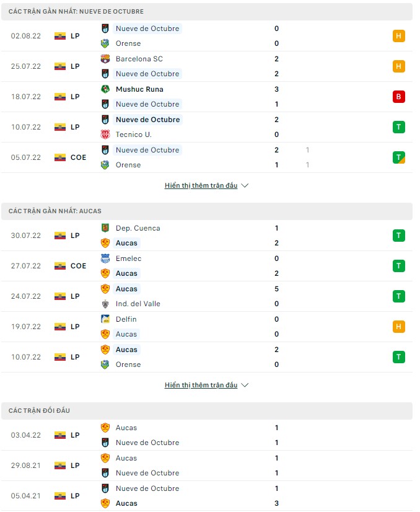The image size is (420, 512).
Task: Select the Ind. del Valle badge
Action: pyautogui.click(x=106, y=304)
